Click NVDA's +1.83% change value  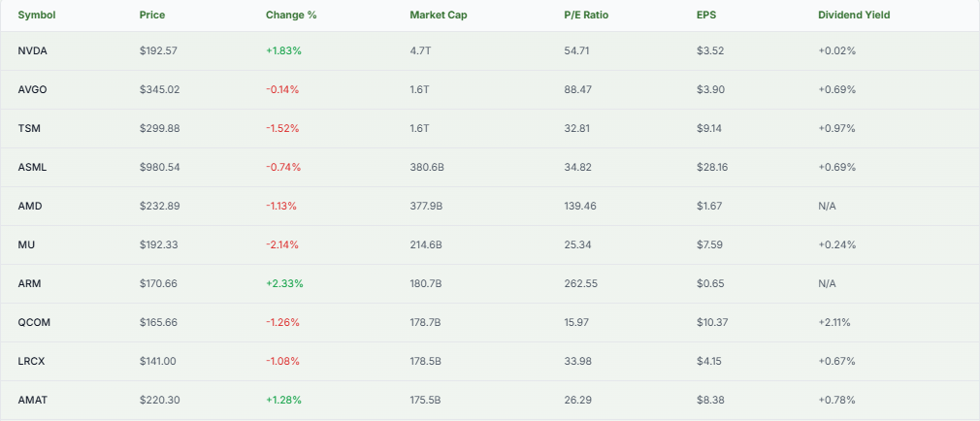pyautogui.click(x=283, y=50)
